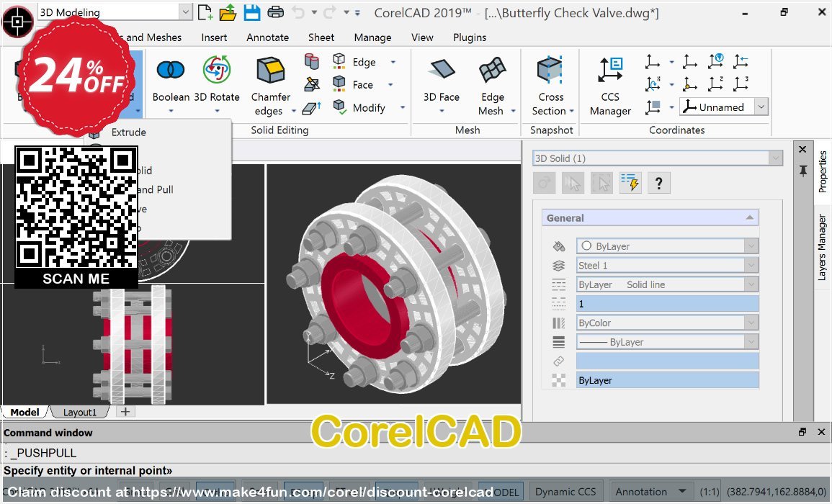Toggle Dynamic CCS in status bar

point(565,492)
